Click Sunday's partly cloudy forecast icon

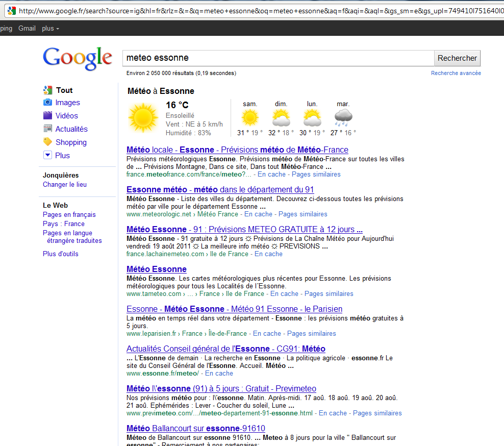click(x=281, y=118)
